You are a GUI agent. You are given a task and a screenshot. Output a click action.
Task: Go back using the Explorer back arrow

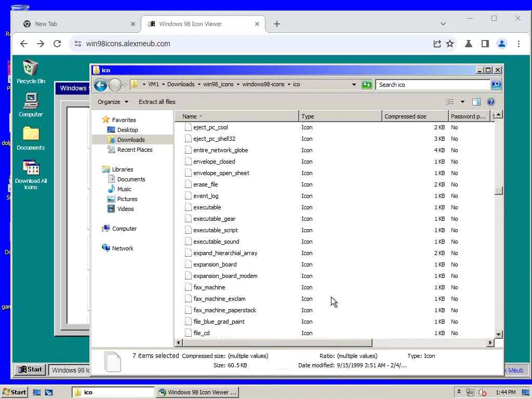point(100,85)
